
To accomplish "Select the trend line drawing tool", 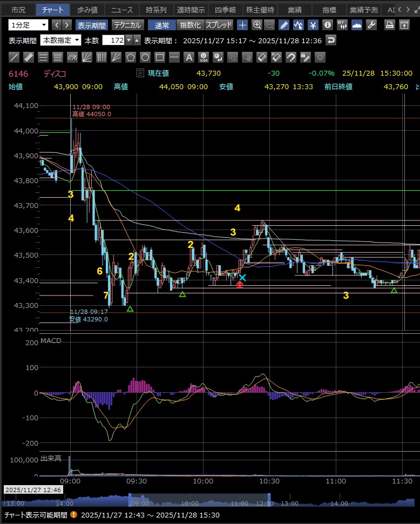I will coord(15,57).
